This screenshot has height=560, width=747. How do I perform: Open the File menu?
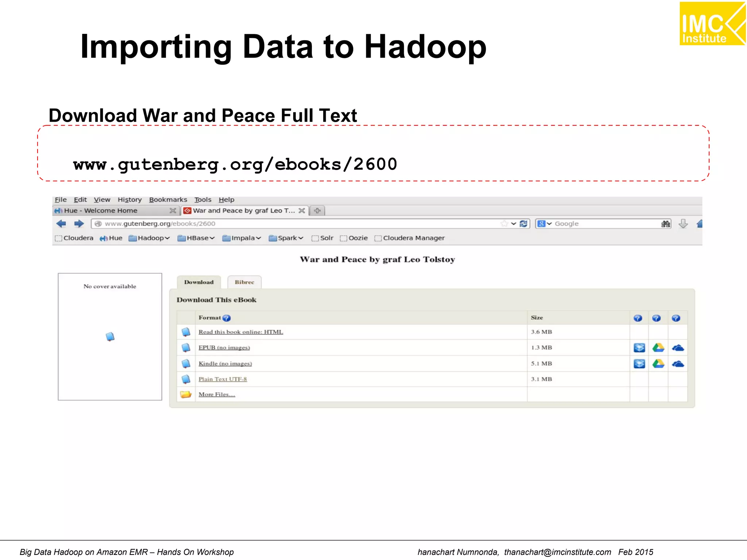click(x=61, y=200)
